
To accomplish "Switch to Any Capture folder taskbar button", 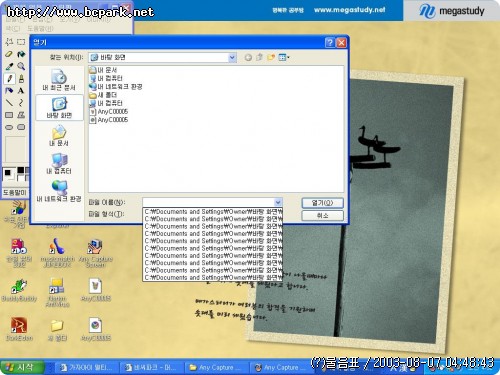I will (x=216, y=367).
